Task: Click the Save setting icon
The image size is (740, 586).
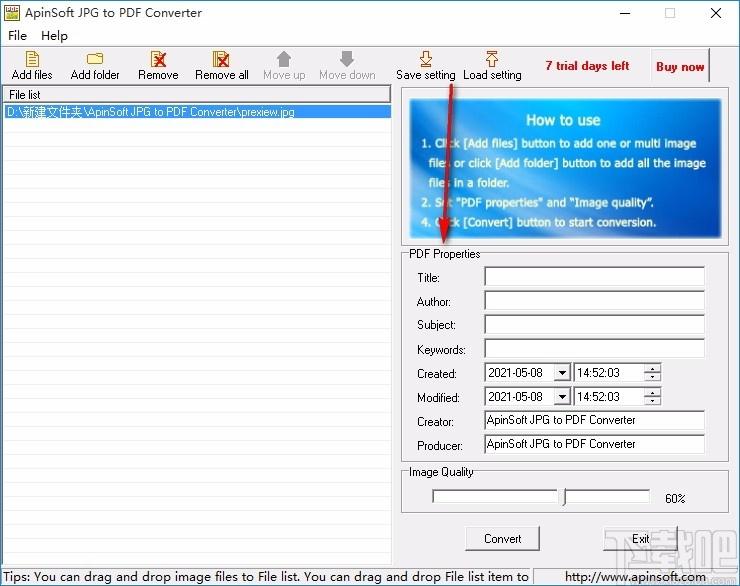Action: (x=425, y=60)
